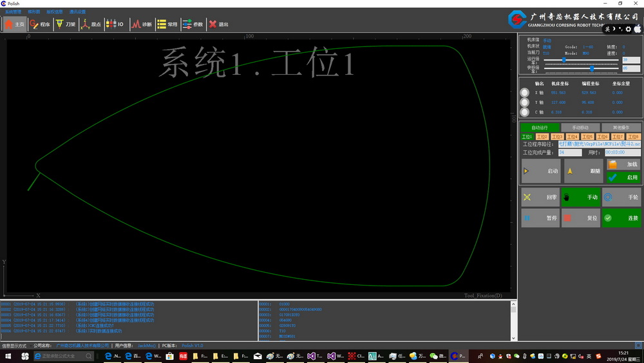The image size is (644, 363).
Task: Click the red 退出 exit icon
Action: [x=218, y=25]
